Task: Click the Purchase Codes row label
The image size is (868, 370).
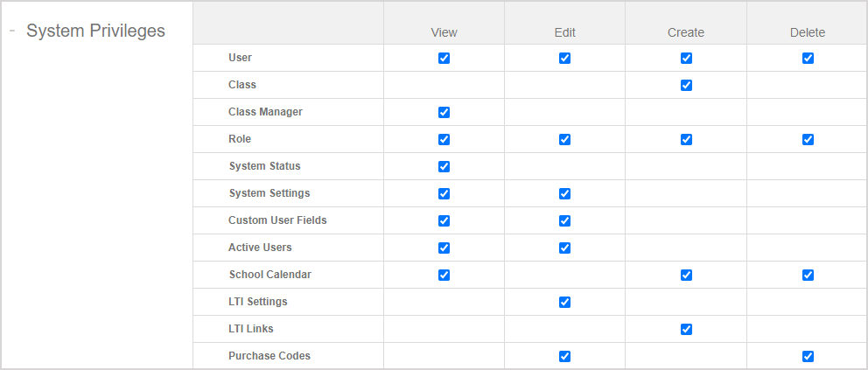Action: coord(269,356)
